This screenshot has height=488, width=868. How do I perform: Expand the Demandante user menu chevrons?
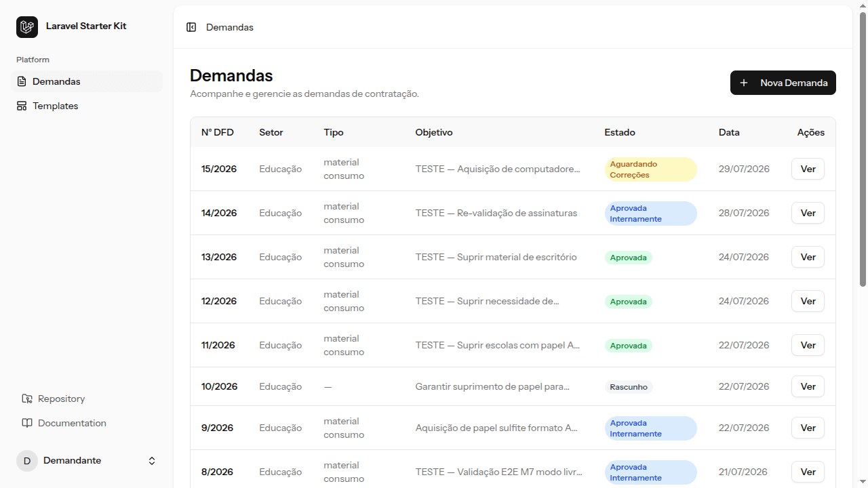pos(152,461)
